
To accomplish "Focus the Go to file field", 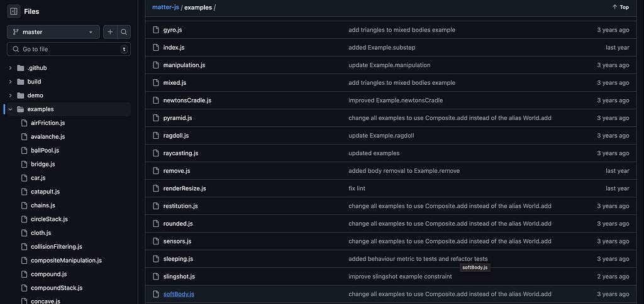I will coord(69,49).
